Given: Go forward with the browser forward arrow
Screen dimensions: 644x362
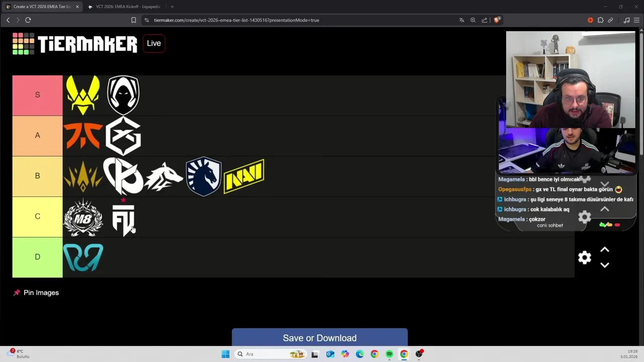Looking at the screenshot, I should click(18, 20).
